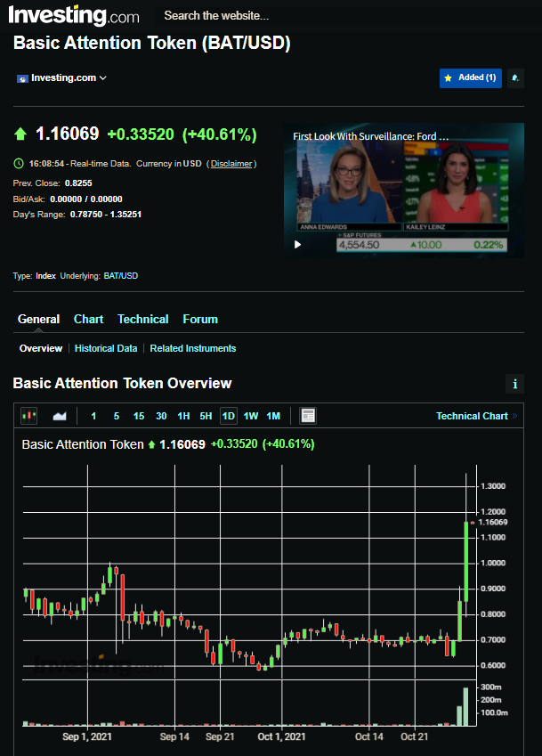Set chart interval to 1H

[183, 416]
